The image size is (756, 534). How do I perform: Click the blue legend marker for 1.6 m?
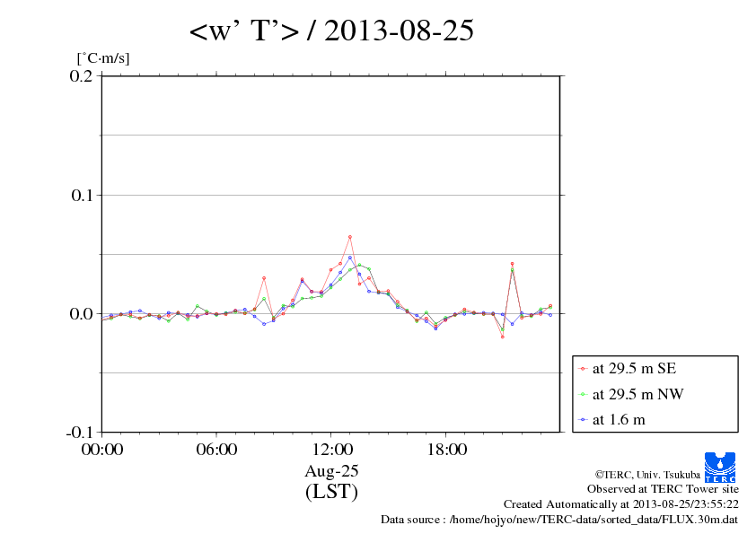pyautogui.click(x=583, y=420)
